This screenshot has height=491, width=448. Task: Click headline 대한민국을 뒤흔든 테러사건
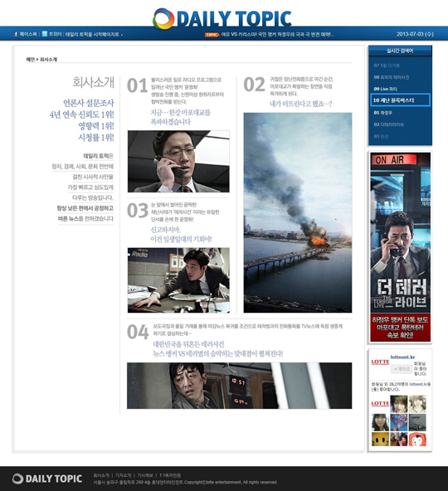[x=188, y=344]
